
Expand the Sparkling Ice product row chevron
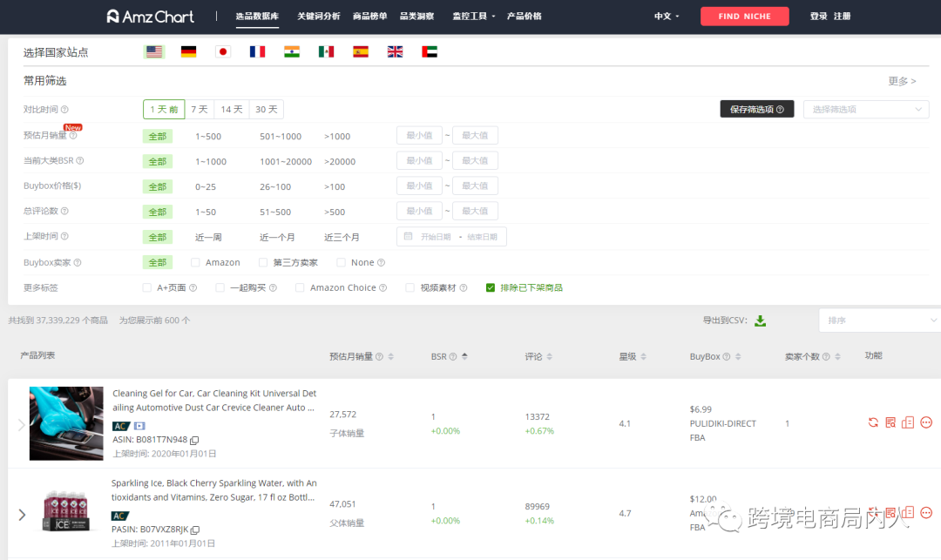[22, 515]
